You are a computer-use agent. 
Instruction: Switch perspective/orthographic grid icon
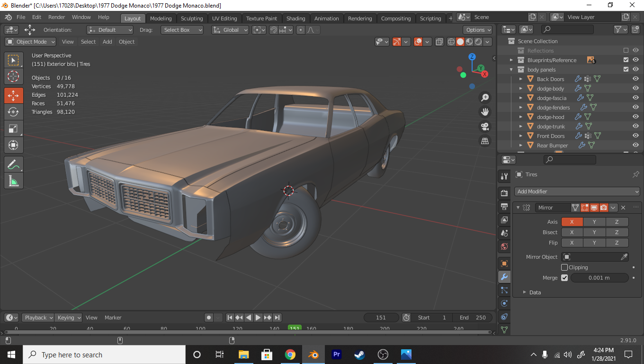click(484, 141)
